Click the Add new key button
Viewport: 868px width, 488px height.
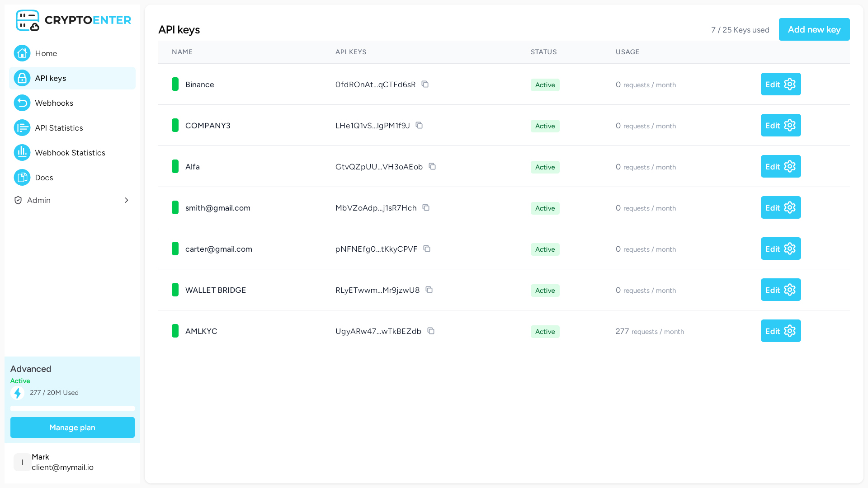(814, 29)
